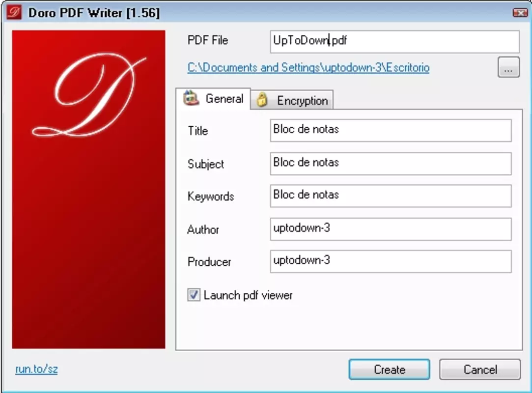Click the 'Author' label
This screenshot has height=393, width=532.
pos(203,230)
